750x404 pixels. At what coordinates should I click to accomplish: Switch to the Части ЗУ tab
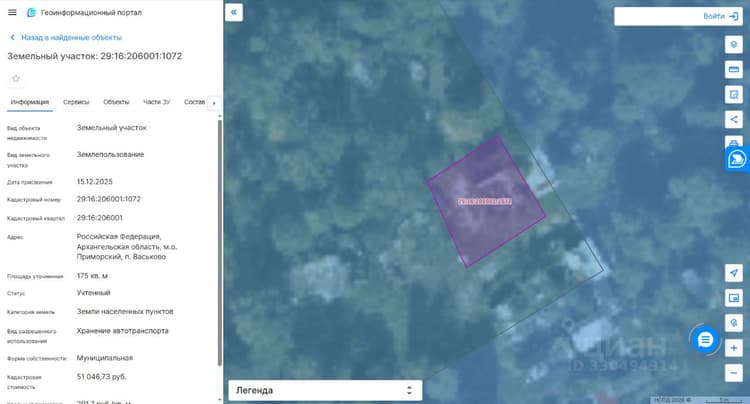(156, 102)
